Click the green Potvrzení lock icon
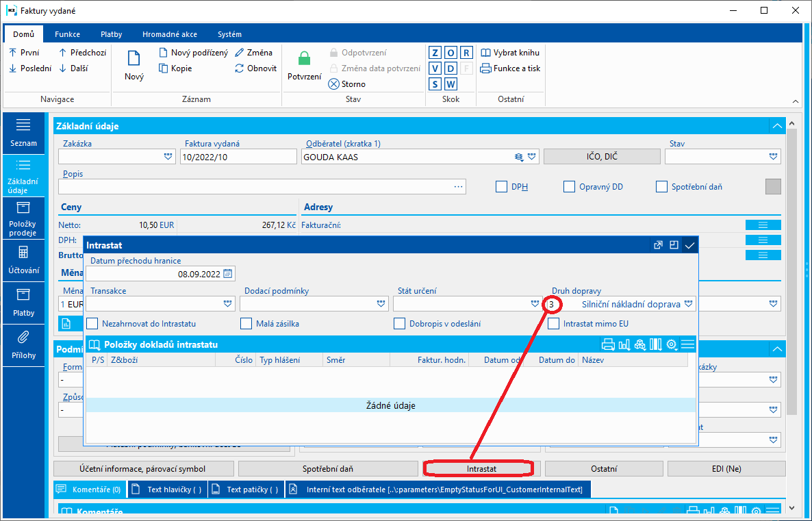 (x=305, y=58)
